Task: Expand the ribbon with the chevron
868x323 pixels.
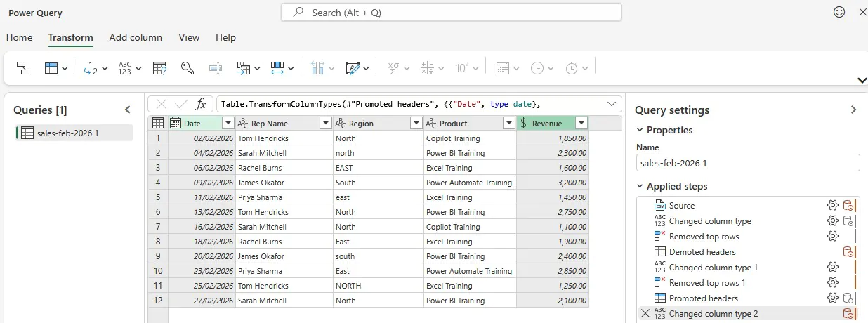Action: click(x=862, y=80)
